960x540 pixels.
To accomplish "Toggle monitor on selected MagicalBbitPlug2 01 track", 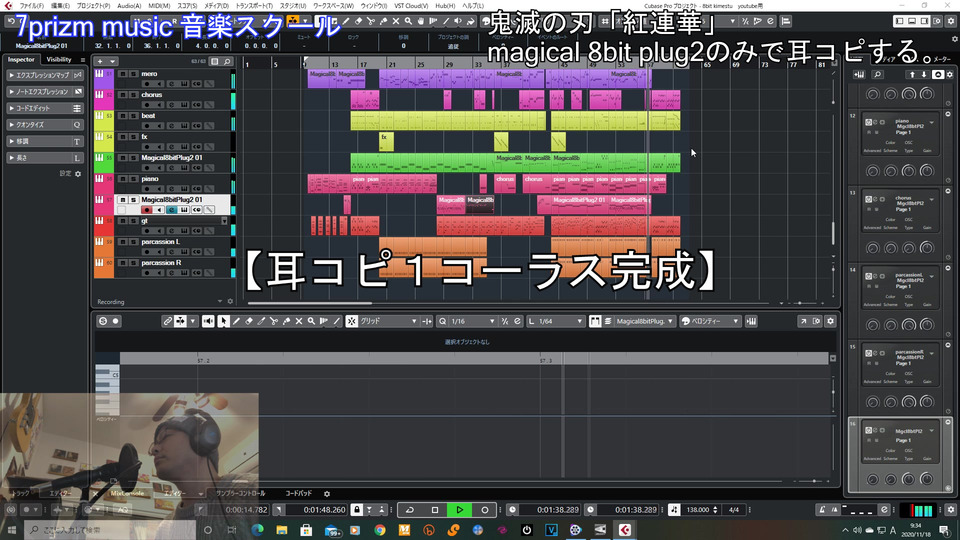I will [159, 210].
